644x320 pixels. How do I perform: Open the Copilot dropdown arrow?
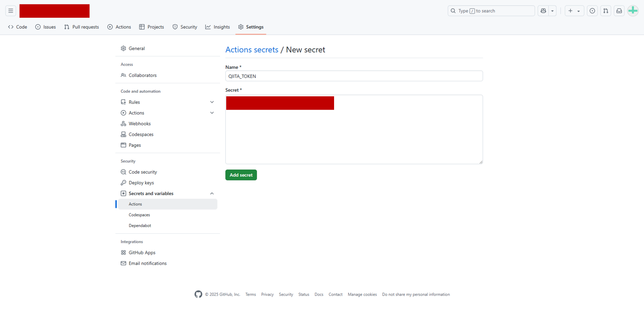click(552, 11)
